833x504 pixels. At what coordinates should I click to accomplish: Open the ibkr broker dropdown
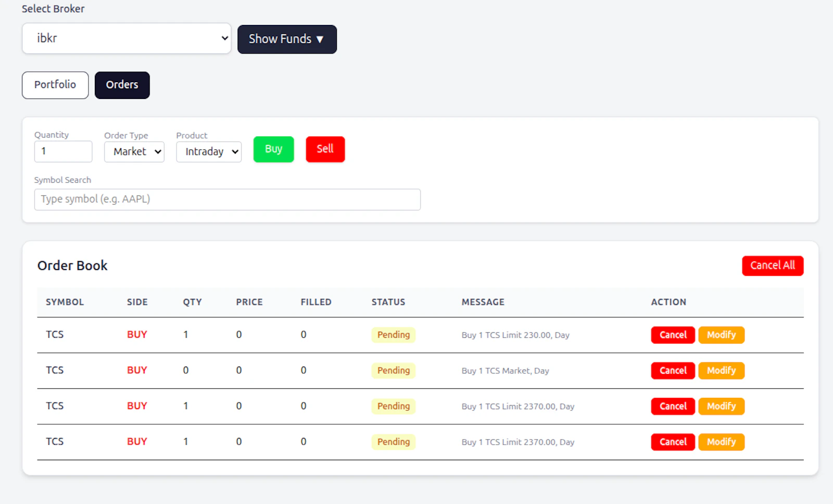coord(127,39)
